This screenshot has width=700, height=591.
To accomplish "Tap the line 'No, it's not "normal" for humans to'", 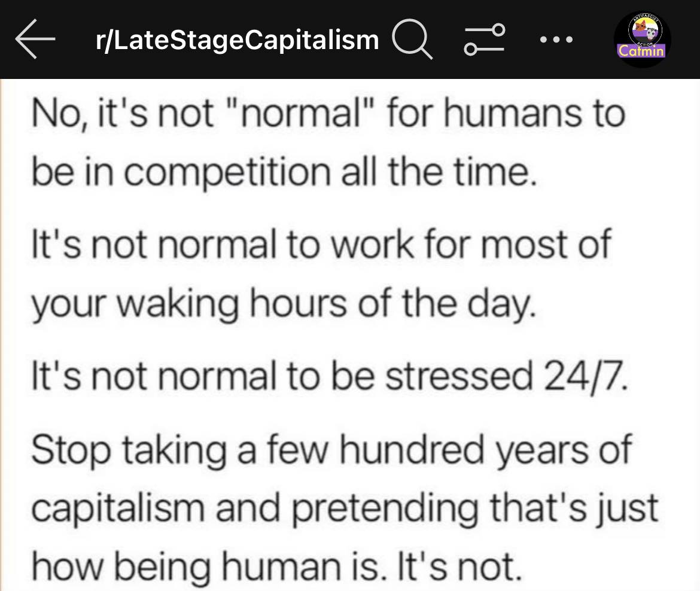I will tap(327, 112).
